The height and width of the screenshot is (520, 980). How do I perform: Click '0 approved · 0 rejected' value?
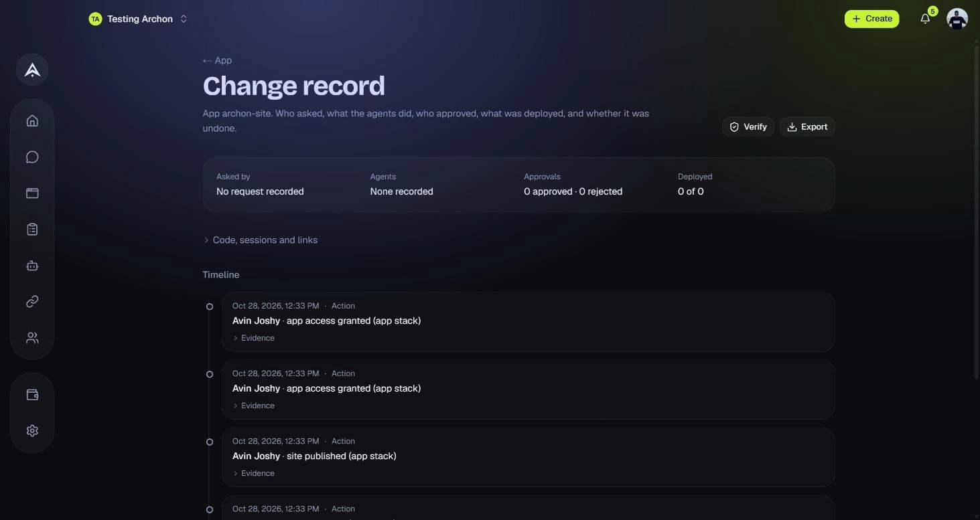point(573,191)
